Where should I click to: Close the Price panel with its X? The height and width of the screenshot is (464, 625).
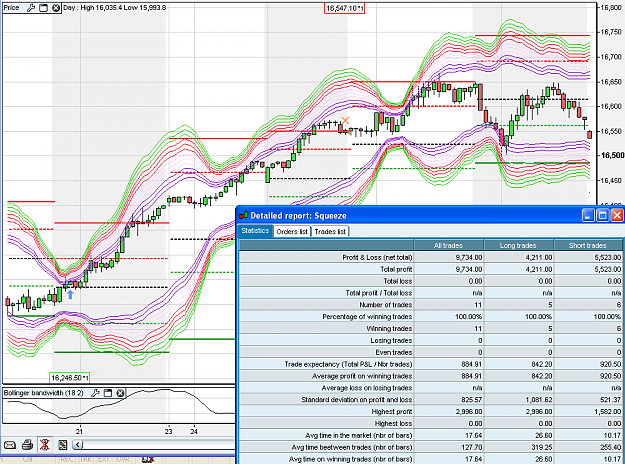tap(56, 8)
